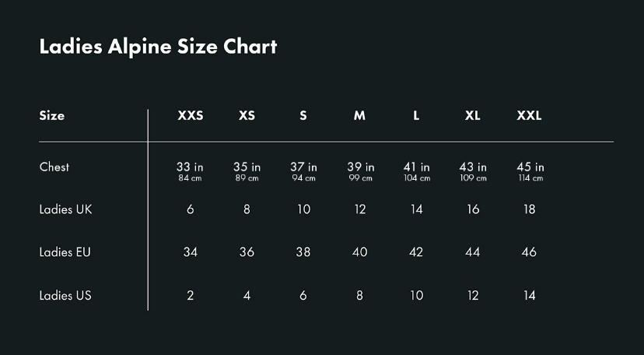Click the 45 in chest measurement
This screenshot has height=355, width=644.
point(530,167)
